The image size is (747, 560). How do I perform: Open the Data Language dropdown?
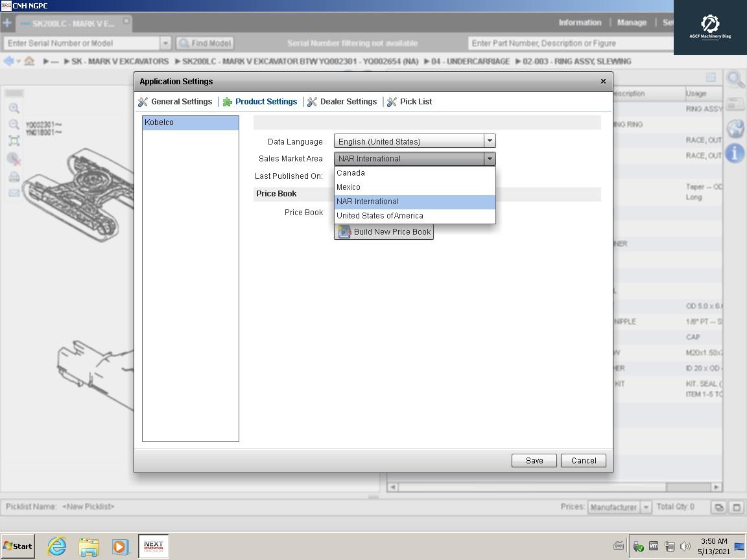tap(490, 141)
